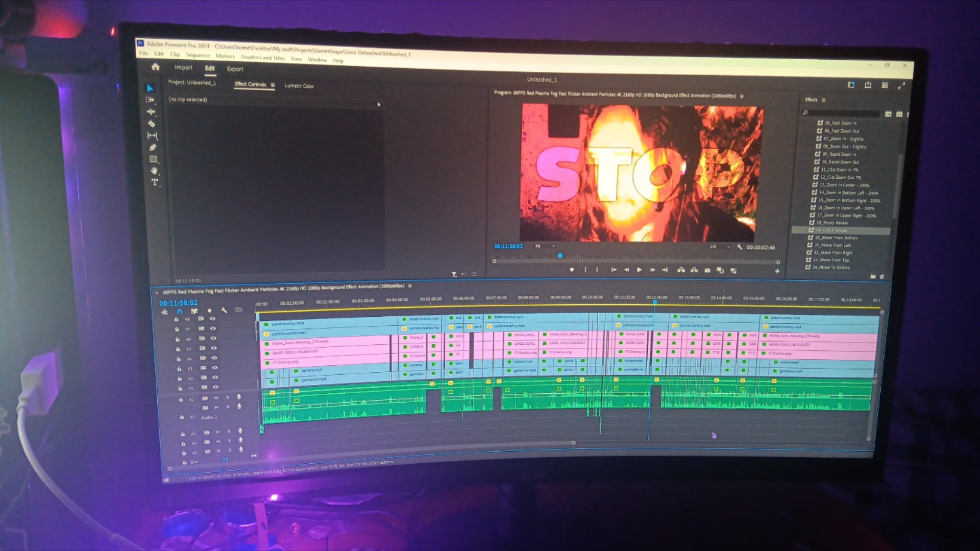Hide track V7 with eye icon
The height and width of the screenshot is (551, 980).
pyautogui.click(x=213, y=328)
